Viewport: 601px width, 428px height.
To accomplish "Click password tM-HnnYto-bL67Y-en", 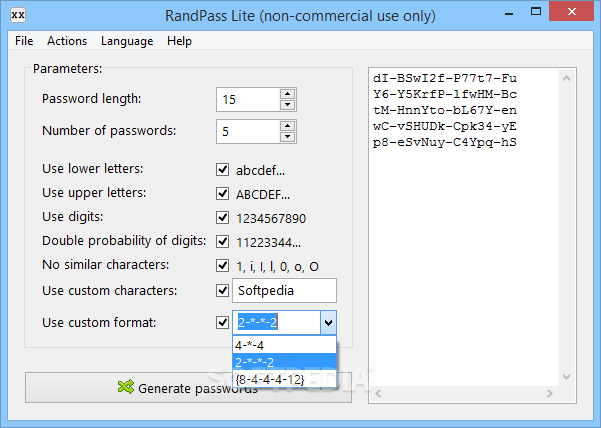I will pos(445,110).
